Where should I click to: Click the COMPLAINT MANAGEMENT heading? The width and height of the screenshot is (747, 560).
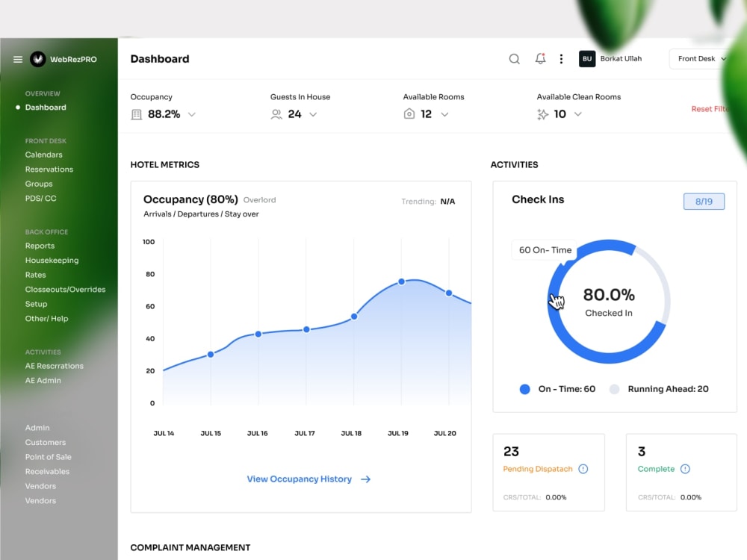(190, 547)
